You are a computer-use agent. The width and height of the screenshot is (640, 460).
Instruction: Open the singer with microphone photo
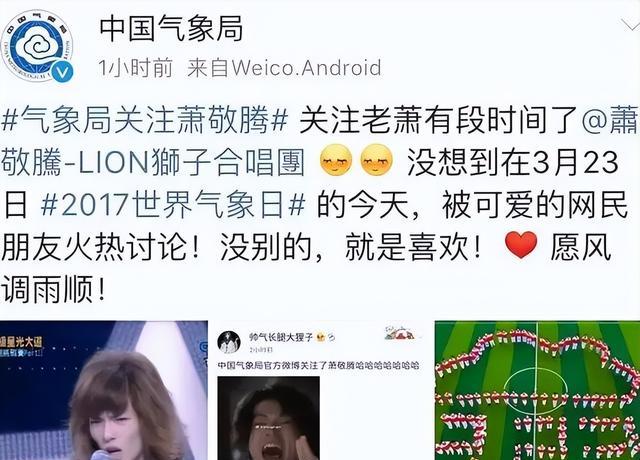[104, 391]
